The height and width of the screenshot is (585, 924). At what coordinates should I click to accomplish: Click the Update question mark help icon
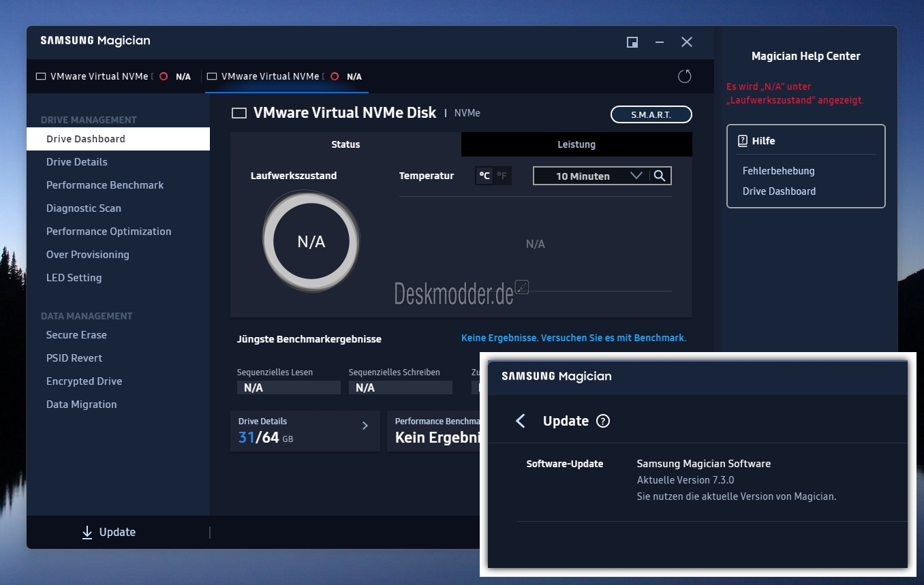[603, 421]
